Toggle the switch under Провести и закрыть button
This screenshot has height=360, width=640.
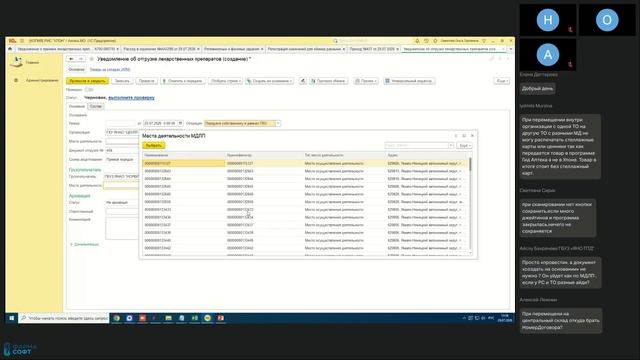(x=89, y=89)
